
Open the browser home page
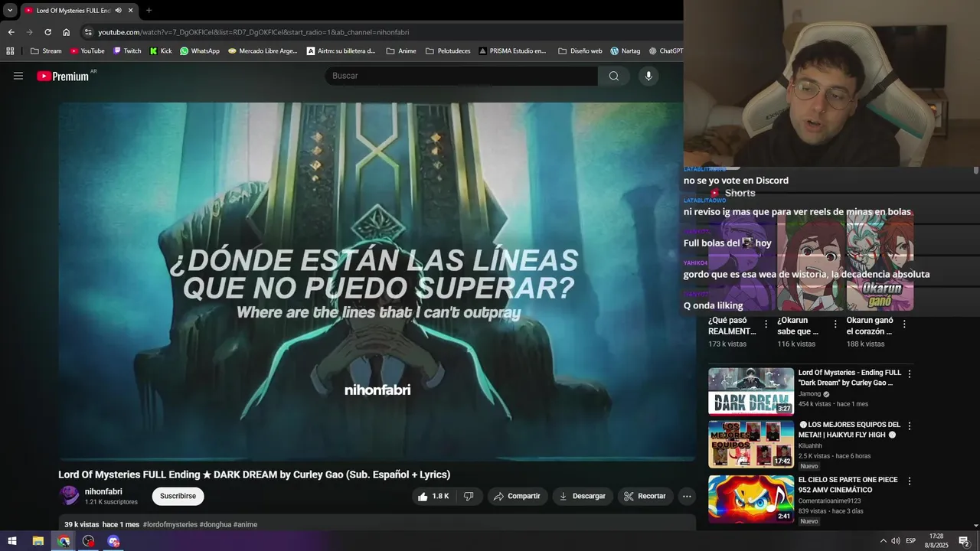[67, 32]
